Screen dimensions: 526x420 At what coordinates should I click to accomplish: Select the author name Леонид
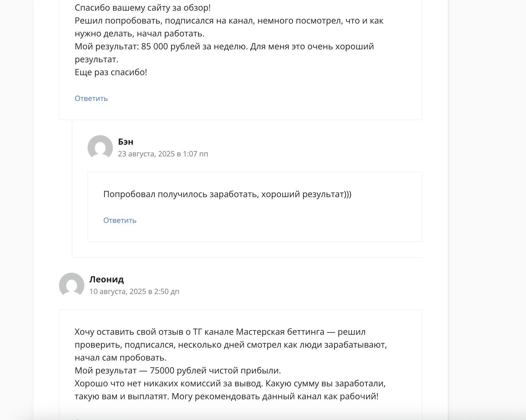107,279
